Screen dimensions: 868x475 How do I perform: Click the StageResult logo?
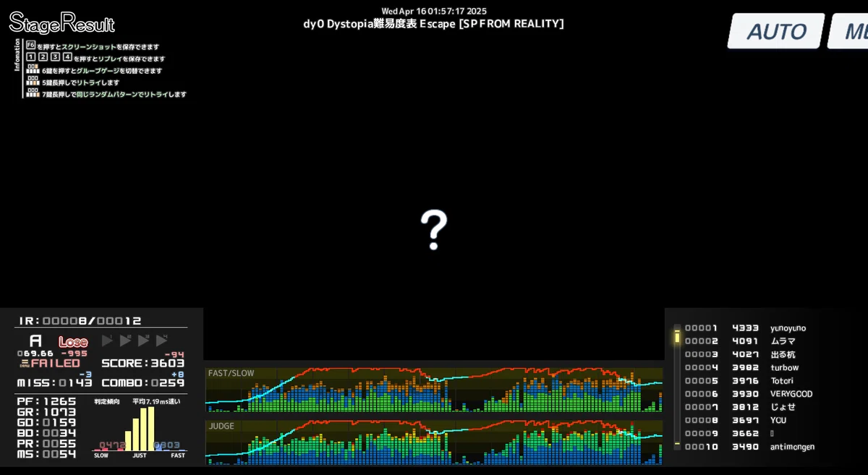[61, 22]
